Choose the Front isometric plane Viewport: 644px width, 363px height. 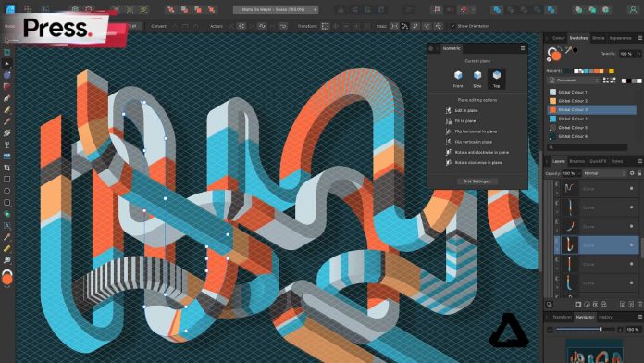(x=458, y=79)
